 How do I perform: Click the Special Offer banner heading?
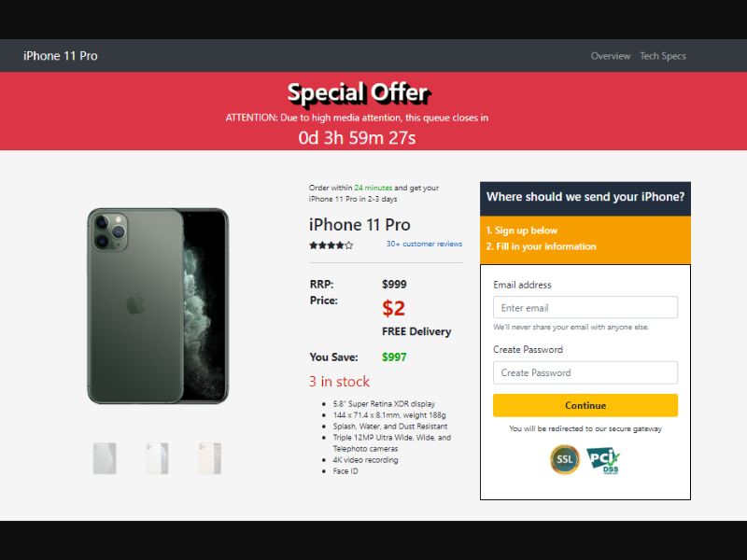click(359, 92)
